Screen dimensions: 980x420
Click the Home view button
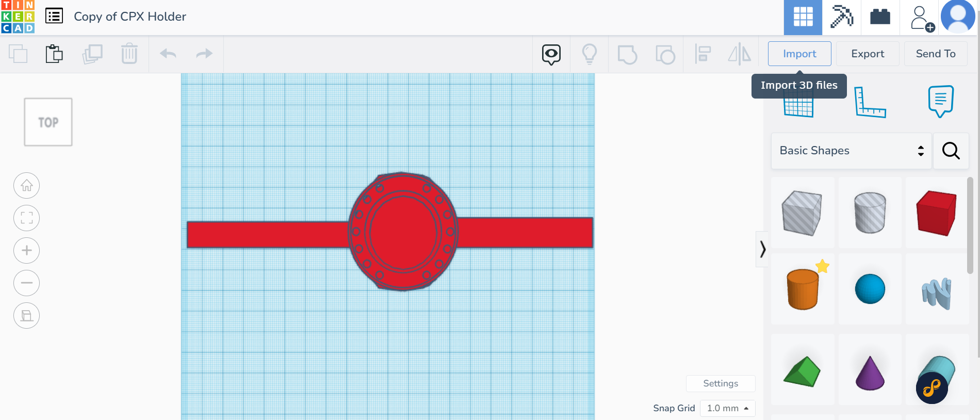27,185
